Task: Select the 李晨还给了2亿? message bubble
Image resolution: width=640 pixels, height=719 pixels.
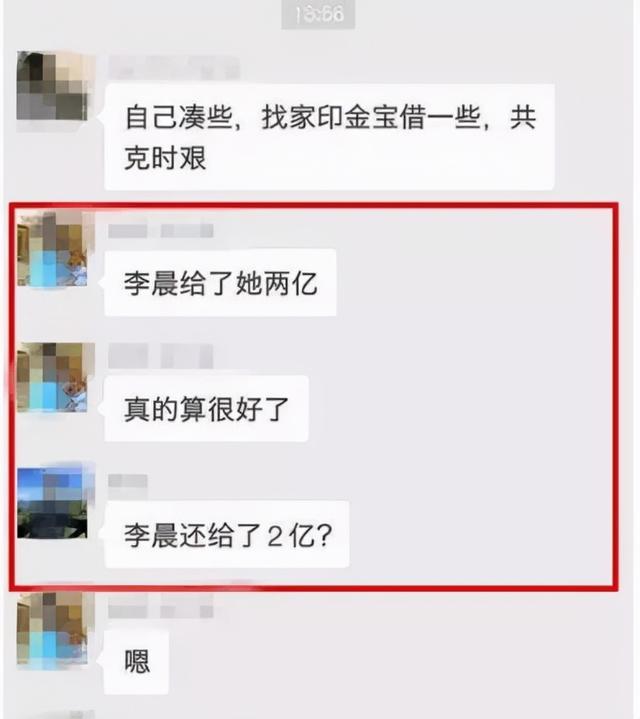Action: pos(226,535)
